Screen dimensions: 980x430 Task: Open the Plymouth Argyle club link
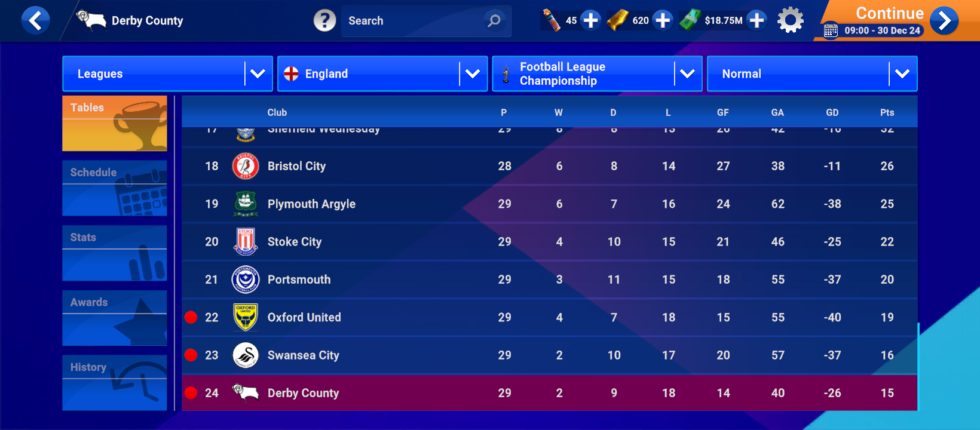tap(311, 204)
